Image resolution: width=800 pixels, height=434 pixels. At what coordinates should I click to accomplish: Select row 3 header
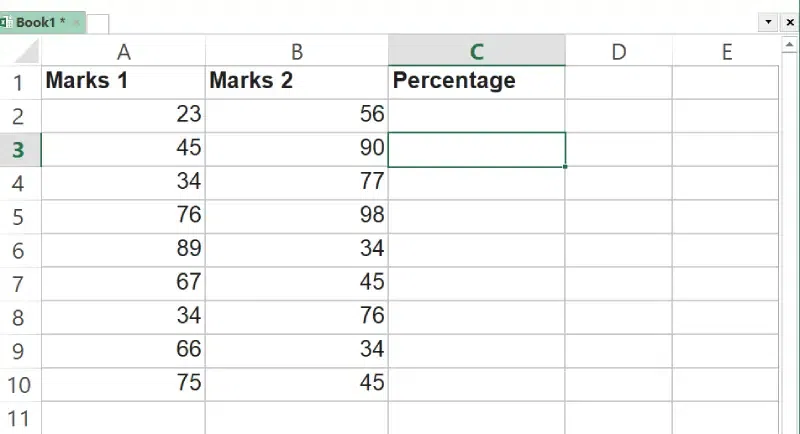pos(19,149)
